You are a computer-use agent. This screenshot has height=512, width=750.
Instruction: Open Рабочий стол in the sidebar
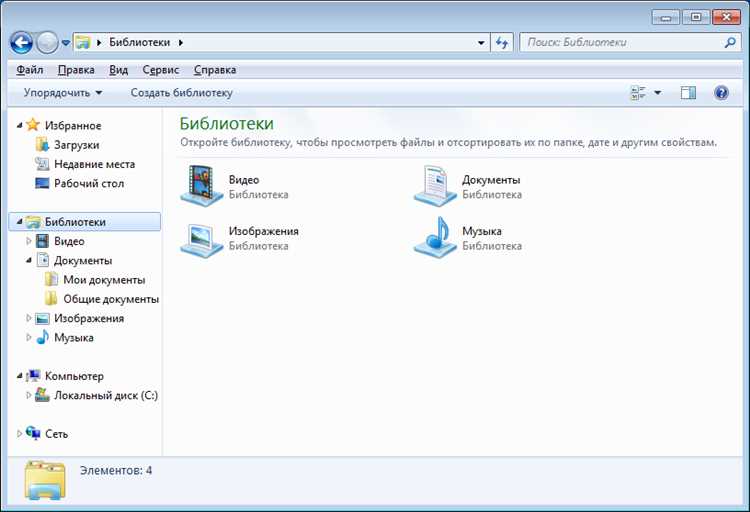[x=89, y=183]
